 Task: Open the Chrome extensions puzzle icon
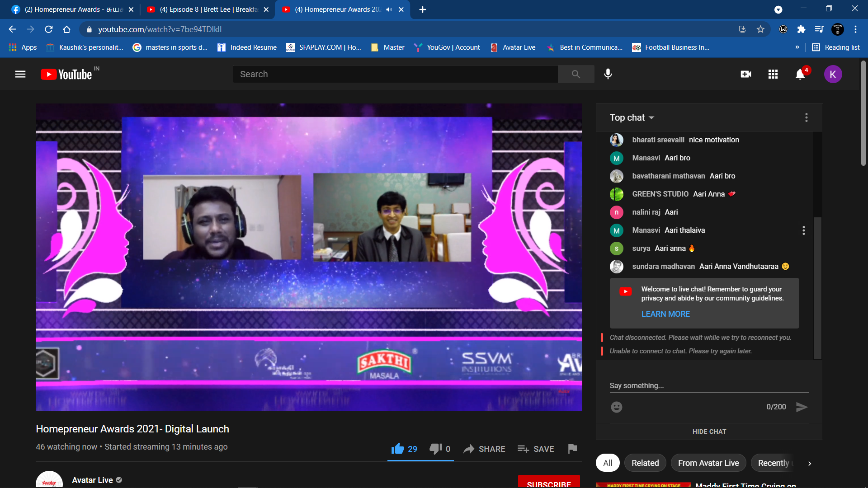801,29
